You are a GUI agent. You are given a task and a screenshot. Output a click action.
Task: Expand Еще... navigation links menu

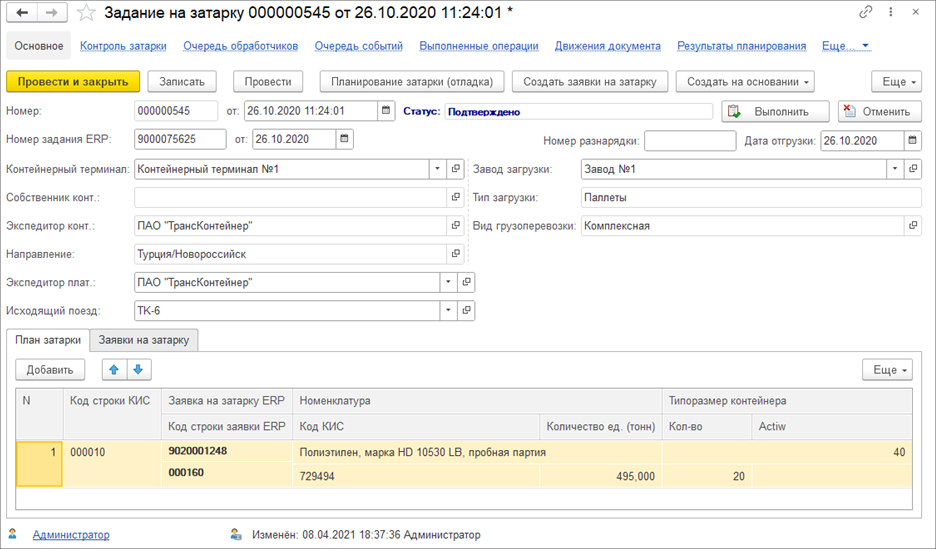click(846, 46)
